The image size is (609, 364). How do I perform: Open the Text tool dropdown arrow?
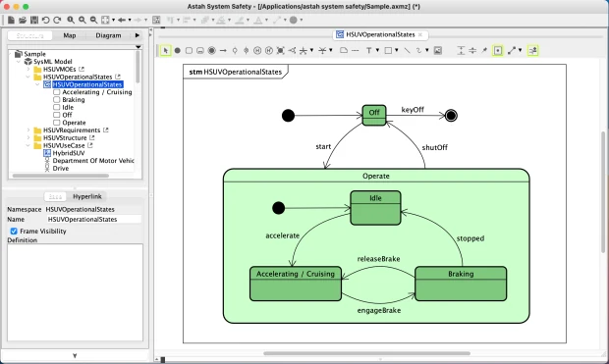coord(377,50)
